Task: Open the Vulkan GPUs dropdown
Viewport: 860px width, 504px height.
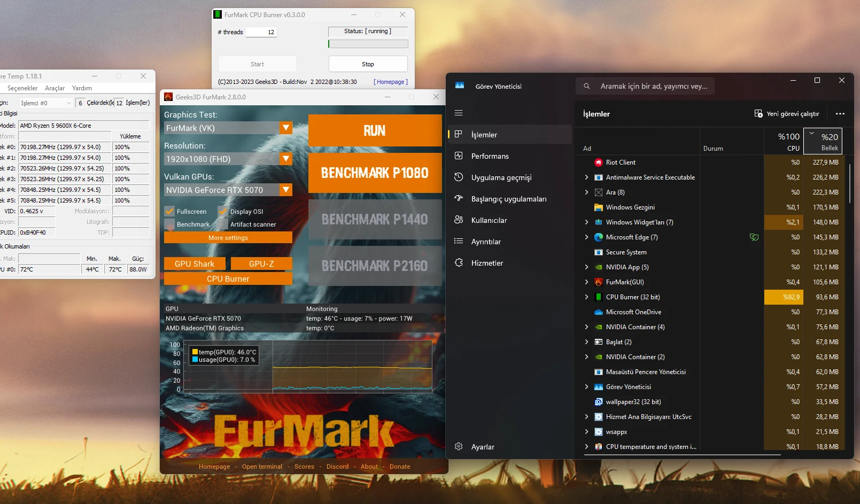Action: (228, 190)
